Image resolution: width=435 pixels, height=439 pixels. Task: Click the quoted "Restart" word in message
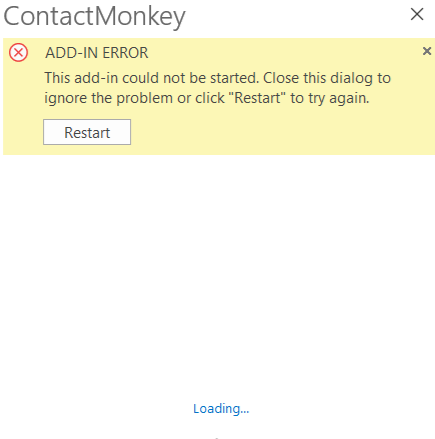tap(257, 98)
